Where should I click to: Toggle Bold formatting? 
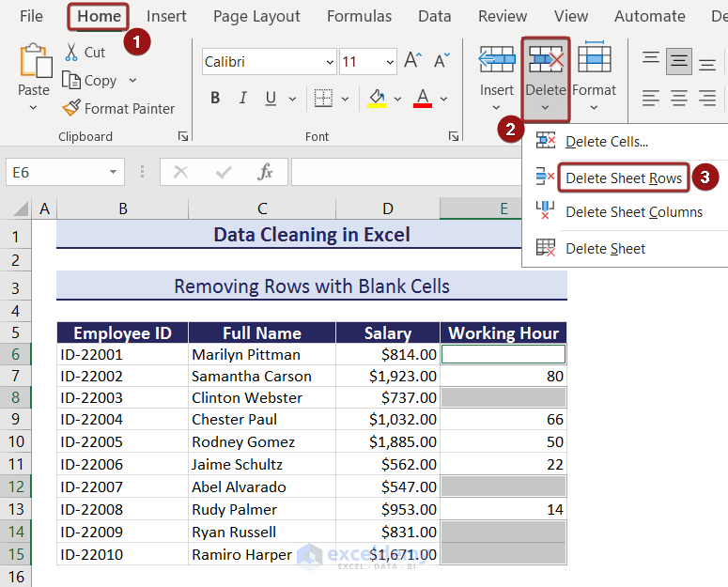click(215, 99)
